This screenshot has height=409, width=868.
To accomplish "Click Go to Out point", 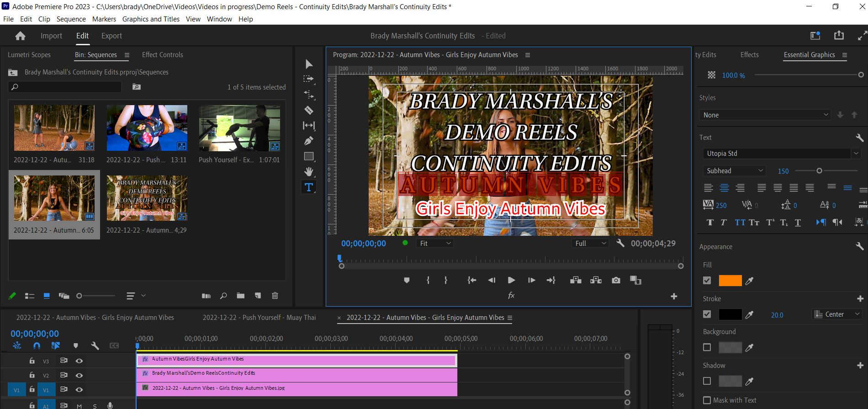I will pyautogui.click(x=551, y=280).
